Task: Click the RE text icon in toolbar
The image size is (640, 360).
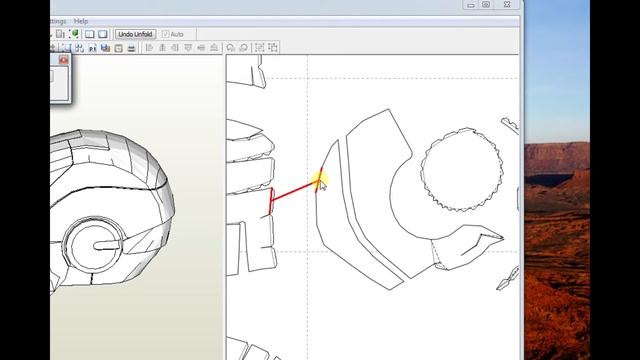Action: 93,48
